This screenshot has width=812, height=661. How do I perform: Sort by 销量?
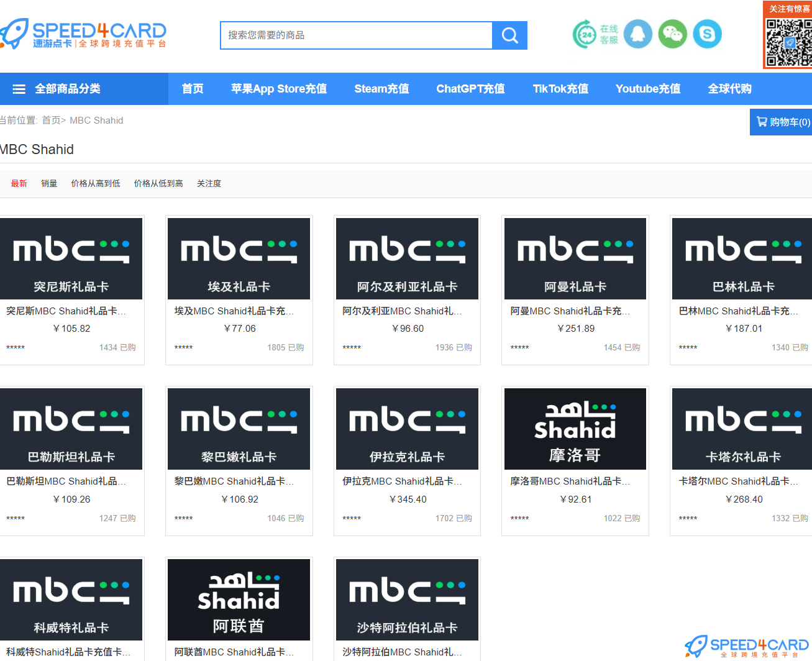pos(49,183)
